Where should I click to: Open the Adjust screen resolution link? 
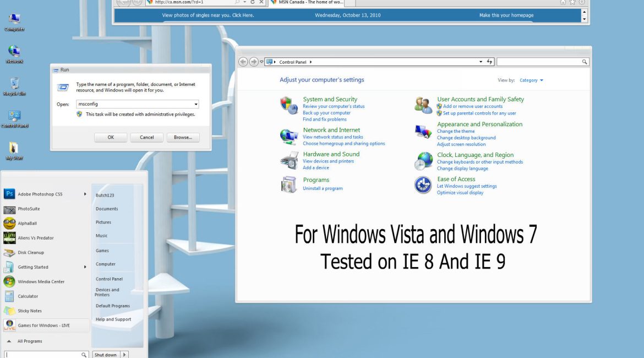coord(461,144)
